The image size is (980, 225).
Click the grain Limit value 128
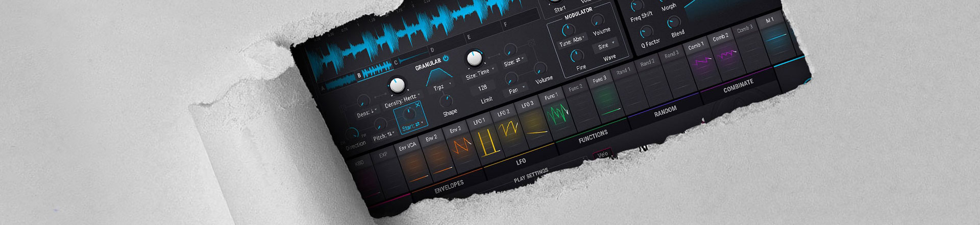tap(482, 88)
